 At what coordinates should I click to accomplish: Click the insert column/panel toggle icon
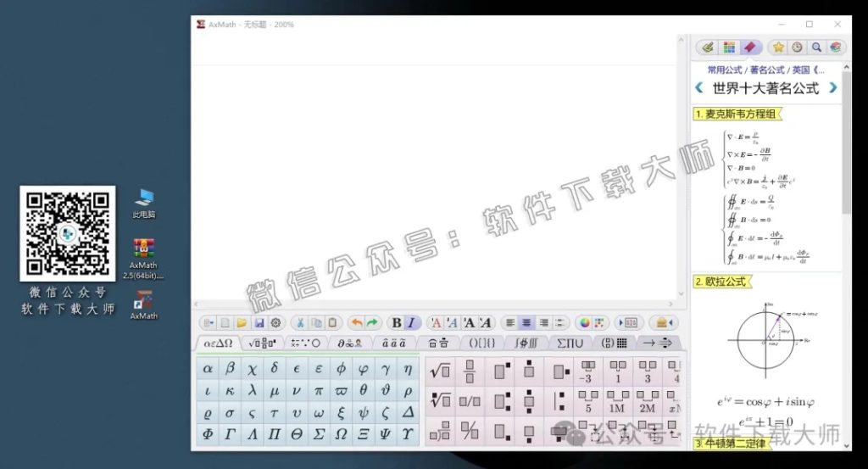point(629,323)
